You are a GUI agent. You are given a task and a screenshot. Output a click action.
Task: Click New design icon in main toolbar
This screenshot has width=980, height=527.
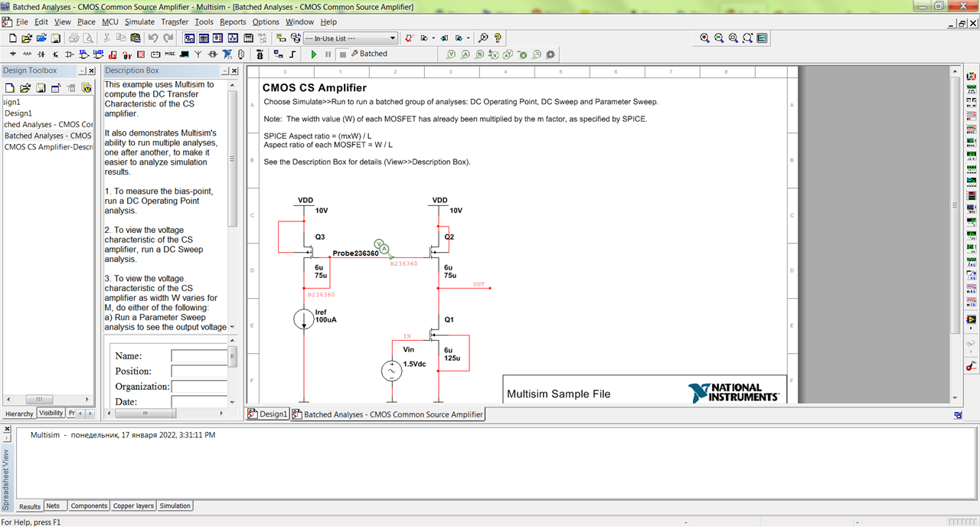(13, 38)
